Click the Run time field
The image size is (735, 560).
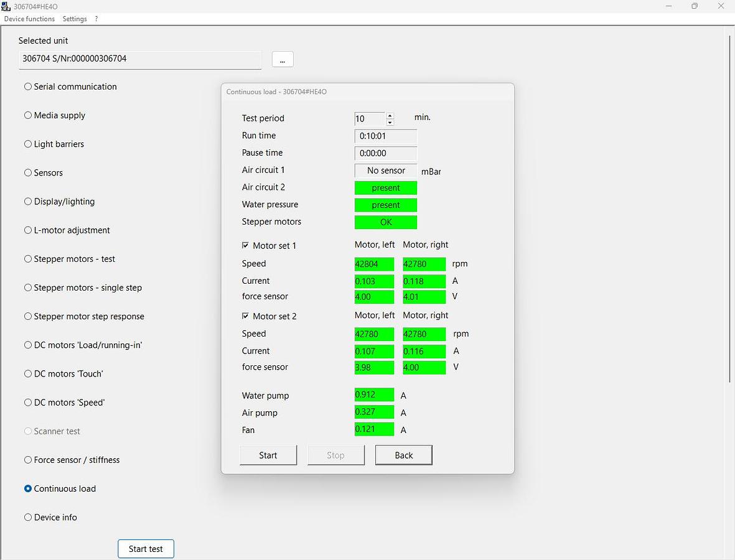386,136
